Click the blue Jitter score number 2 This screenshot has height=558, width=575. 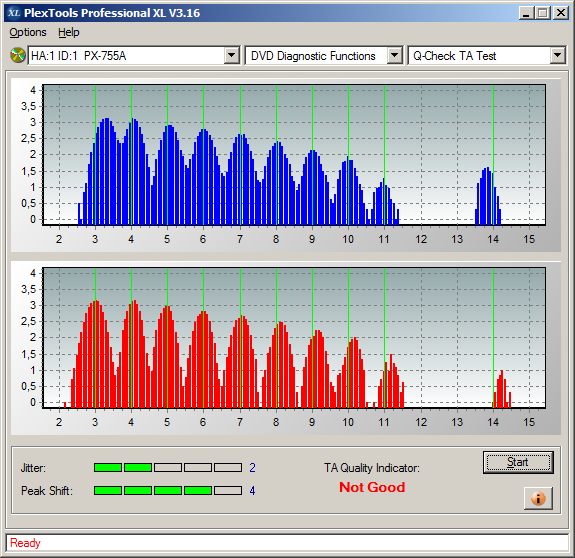pos(252,467)
